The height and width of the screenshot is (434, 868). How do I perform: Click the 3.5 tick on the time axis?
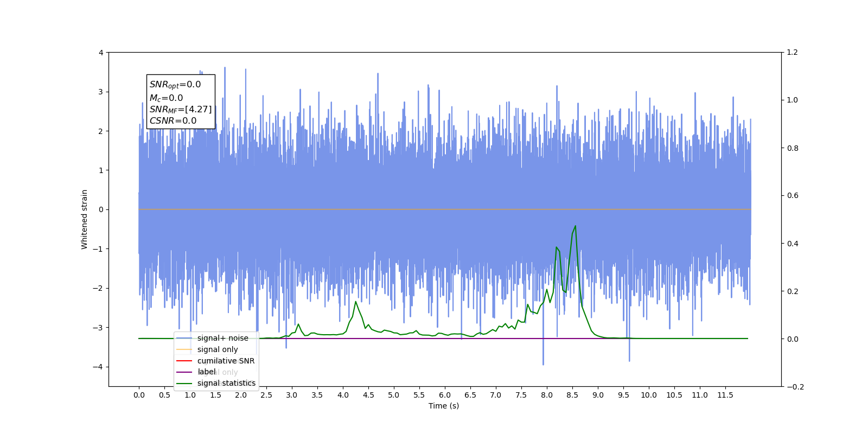317,395
